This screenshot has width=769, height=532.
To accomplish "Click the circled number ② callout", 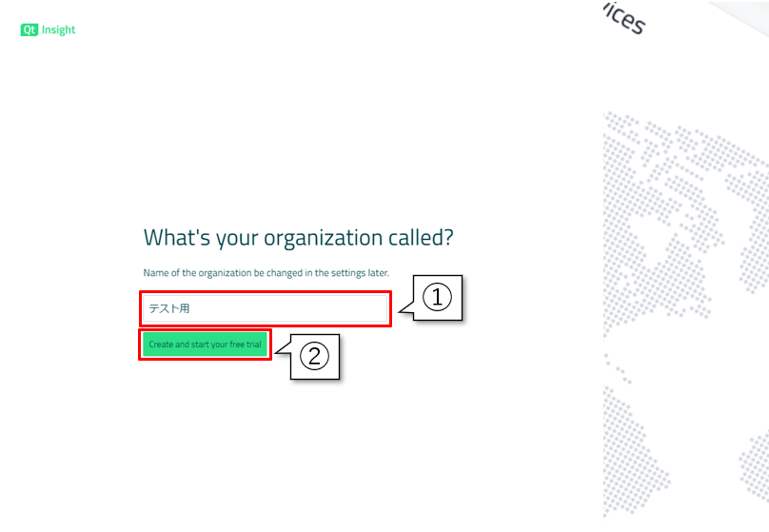I will [314, 356].
